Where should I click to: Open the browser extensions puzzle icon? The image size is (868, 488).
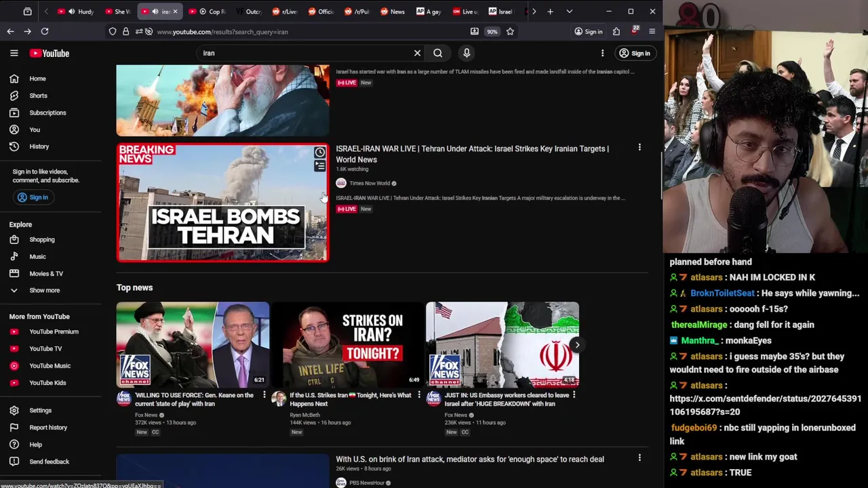(616, 31)
